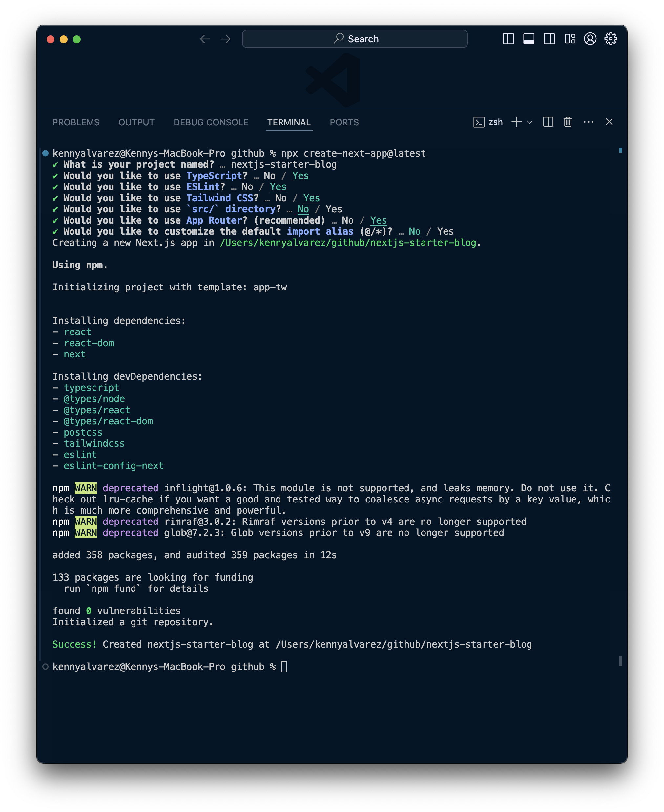Open the Customize Layout icon
The width and height of the screenshot is (664, 812).
point(570,39)
